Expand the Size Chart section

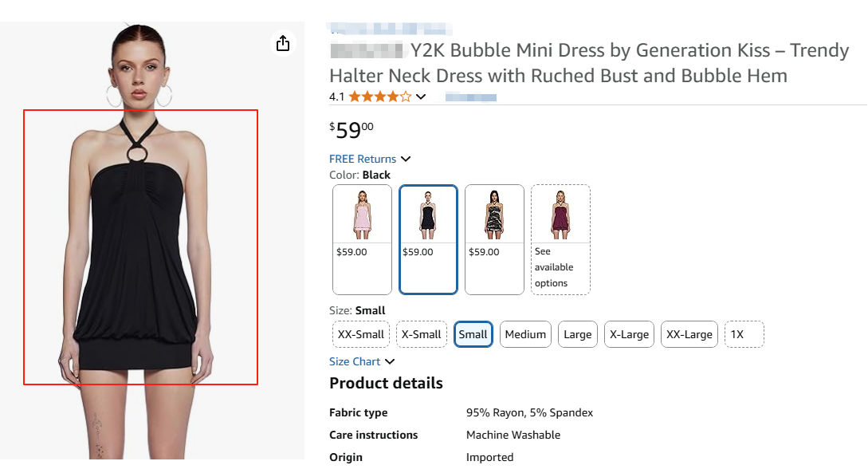[362, 361]
